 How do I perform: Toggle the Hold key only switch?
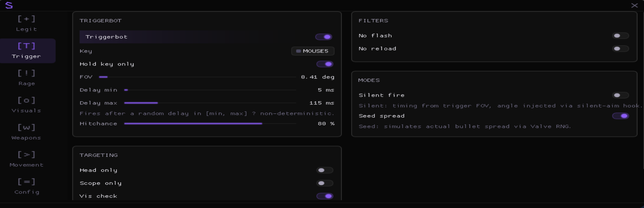click(325, 64)
